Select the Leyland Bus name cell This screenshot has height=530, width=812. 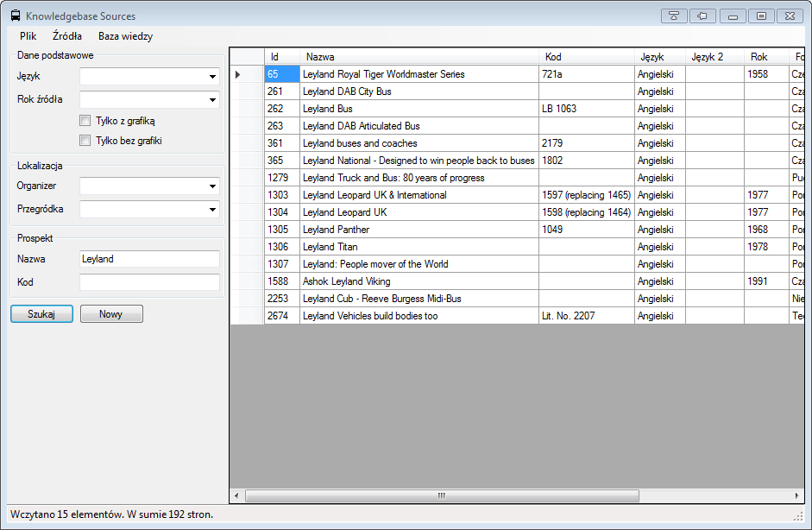419,109
